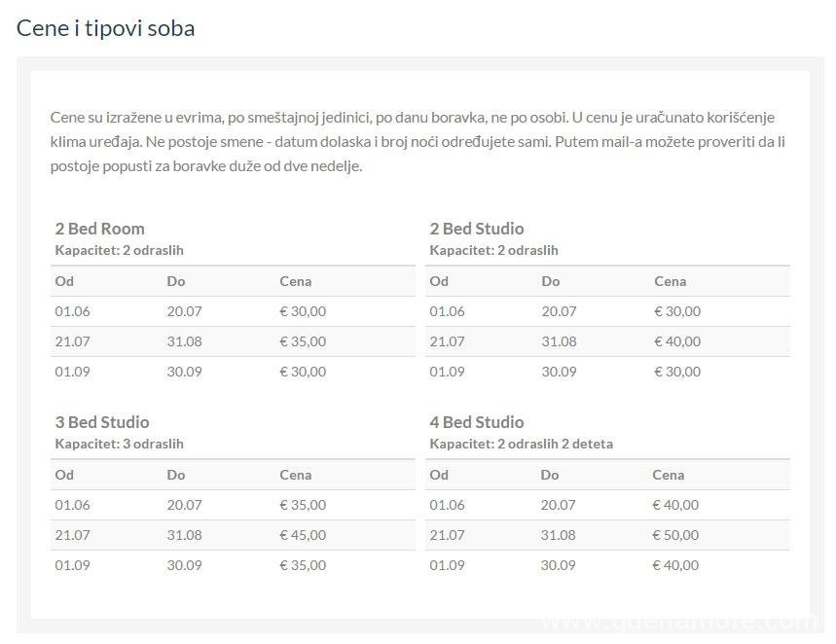
Task: Select the '2 Bed Studio' table title
Action: point(476,229)
